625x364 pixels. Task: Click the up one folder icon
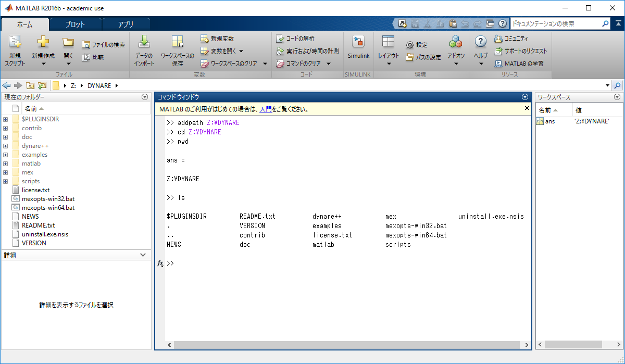click(30, 85)
